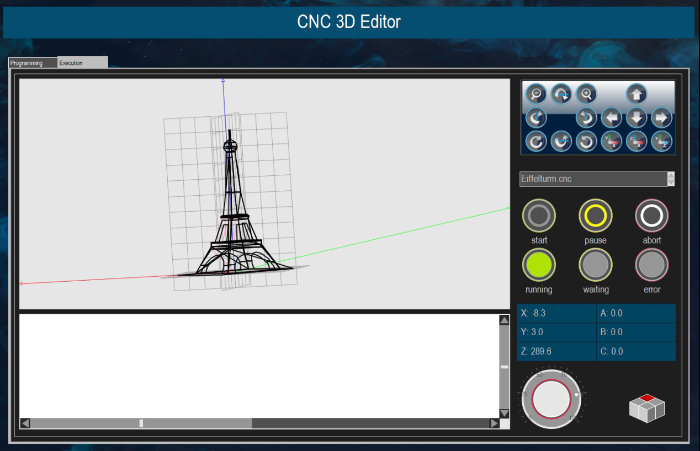Zoom out the 3D view

click(x=536, y=94)
